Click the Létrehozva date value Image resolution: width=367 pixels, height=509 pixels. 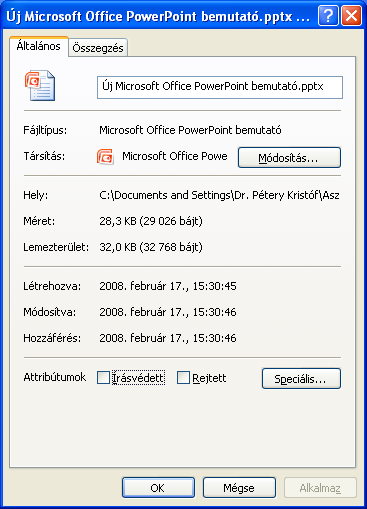pos(168,286)
